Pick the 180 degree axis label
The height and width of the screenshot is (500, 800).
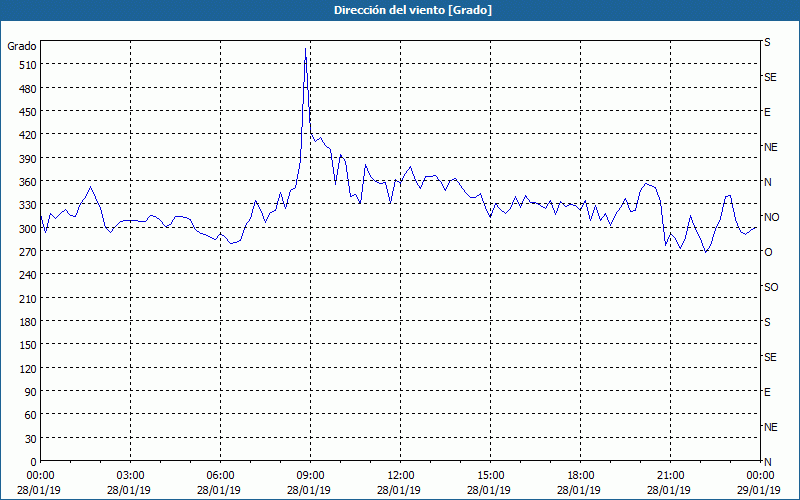(x=28, y=322)
